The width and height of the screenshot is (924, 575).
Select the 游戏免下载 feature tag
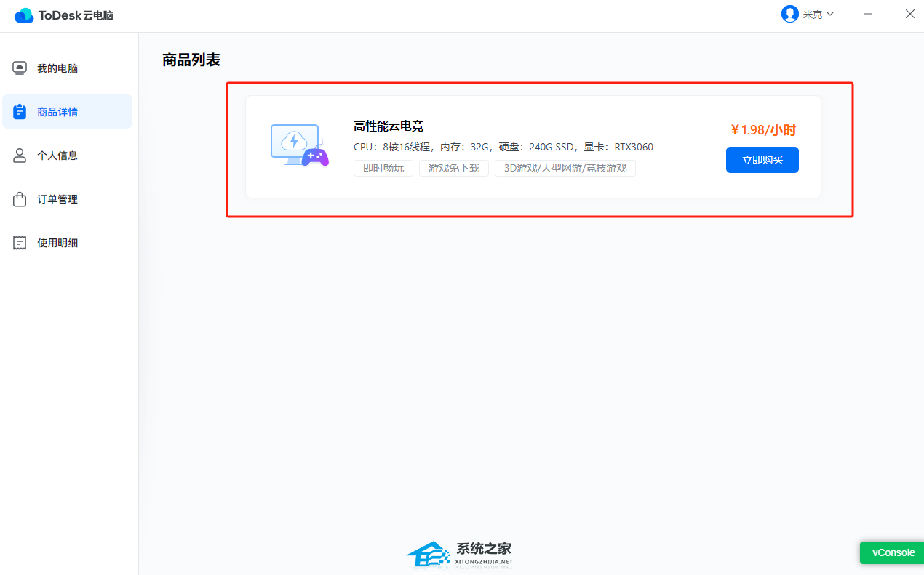(x=453, y=168)
